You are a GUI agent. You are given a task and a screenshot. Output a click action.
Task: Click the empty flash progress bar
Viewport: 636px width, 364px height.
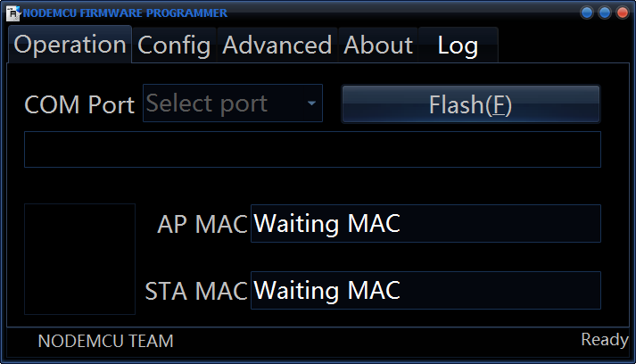tap(312, 149)
